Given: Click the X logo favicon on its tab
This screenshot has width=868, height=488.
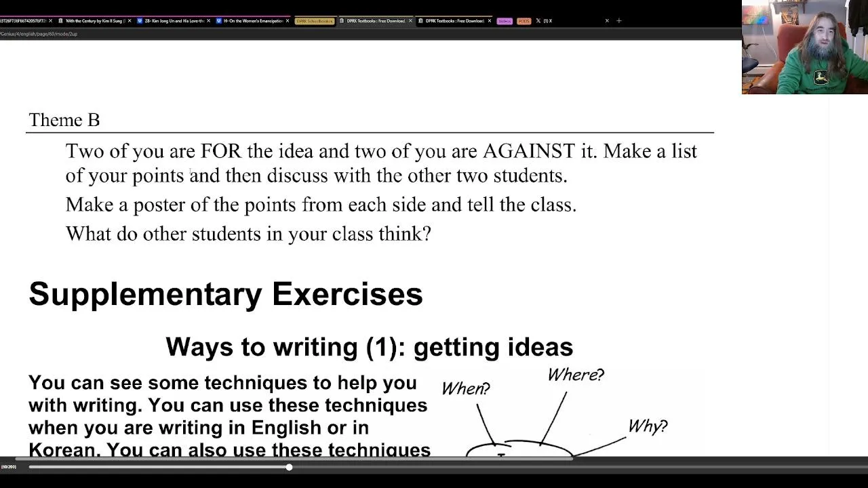Looking at the screenshot, I should pyautogui.click(x=538, y=21).
